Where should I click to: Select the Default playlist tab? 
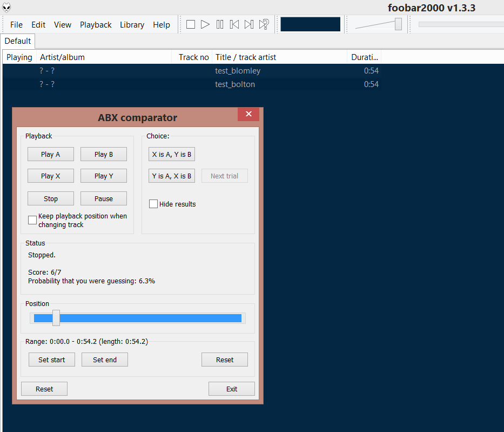pos(18,41)
